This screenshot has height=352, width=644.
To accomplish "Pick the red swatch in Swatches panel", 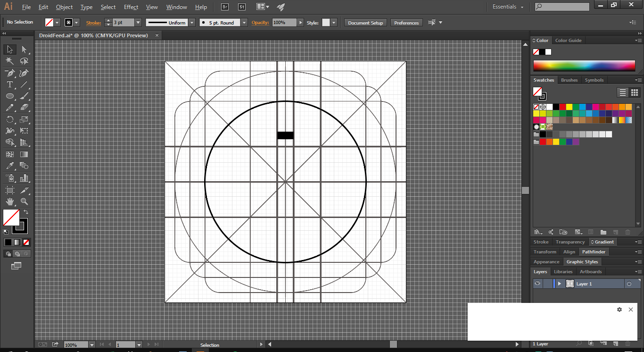I will point(562,107).
